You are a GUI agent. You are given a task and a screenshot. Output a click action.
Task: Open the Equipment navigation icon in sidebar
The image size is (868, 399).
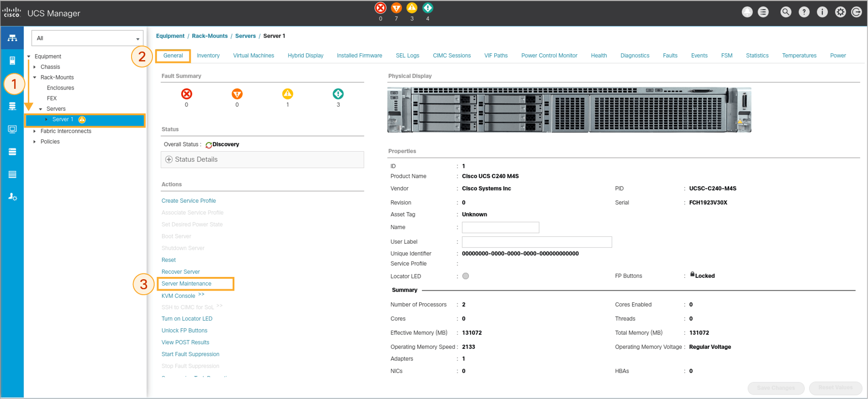(x=12, y=38)
